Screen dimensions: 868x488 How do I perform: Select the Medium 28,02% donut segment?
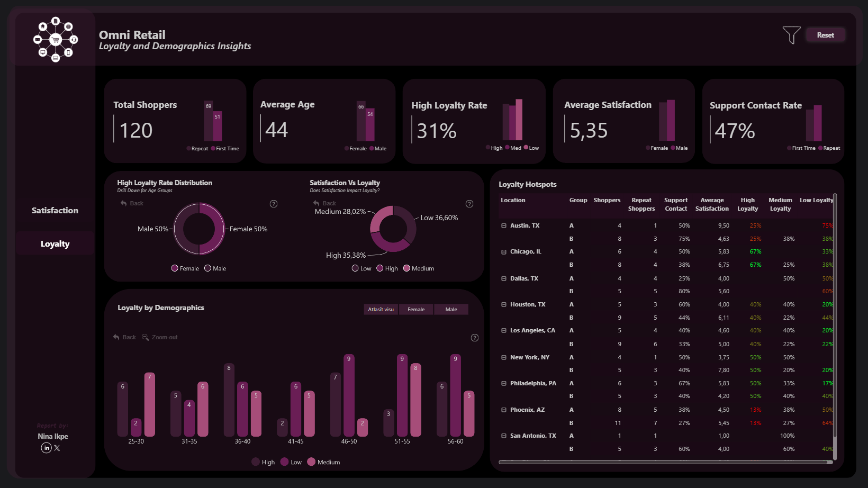click(x=379, y=219)
